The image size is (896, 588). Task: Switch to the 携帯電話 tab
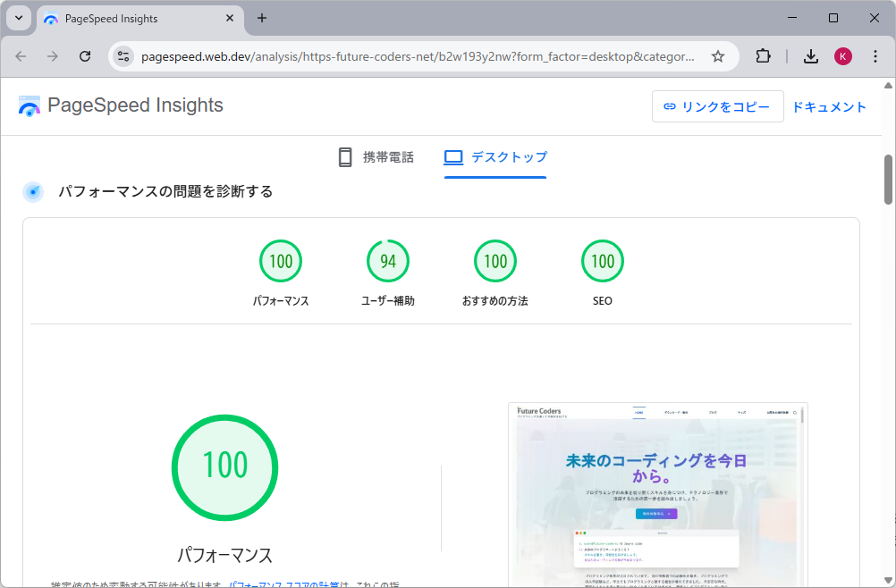pos(376,157)
